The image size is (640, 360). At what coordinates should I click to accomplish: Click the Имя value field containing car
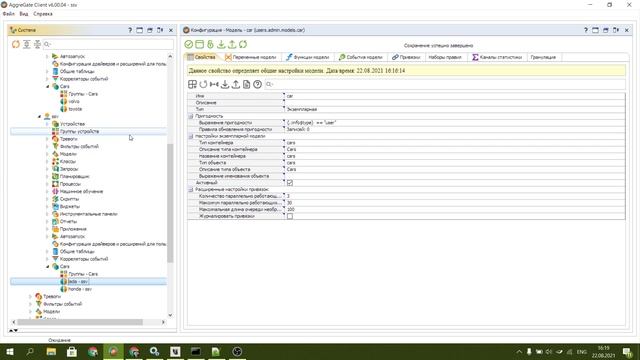455,96
